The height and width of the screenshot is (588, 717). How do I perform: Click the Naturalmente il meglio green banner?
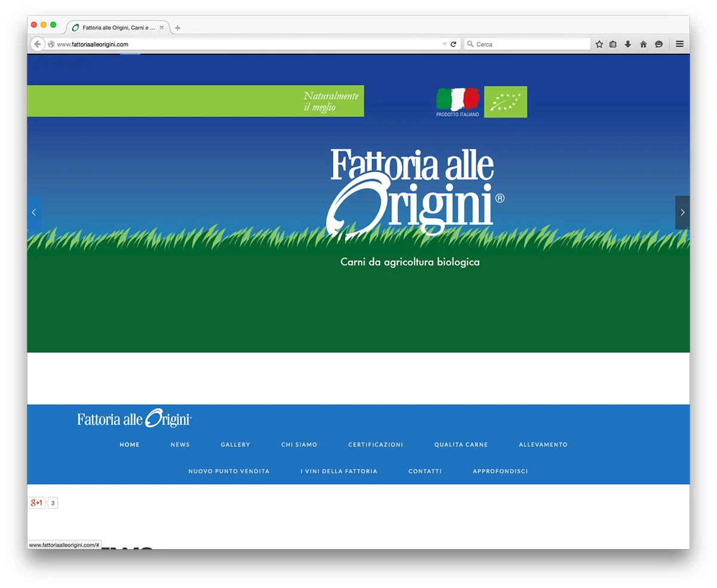click(x=195, y=101)
